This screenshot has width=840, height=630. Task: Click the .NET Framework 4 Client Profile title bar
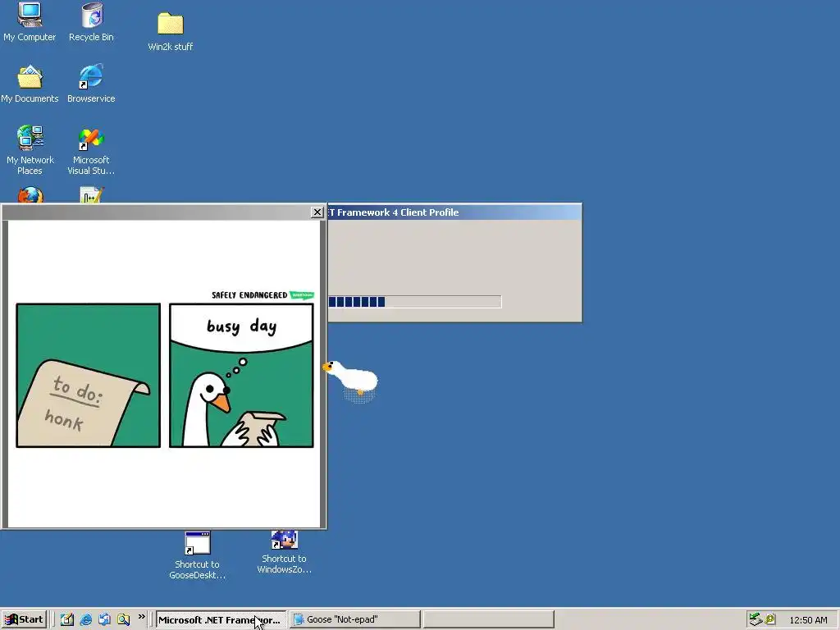point(454,212)
